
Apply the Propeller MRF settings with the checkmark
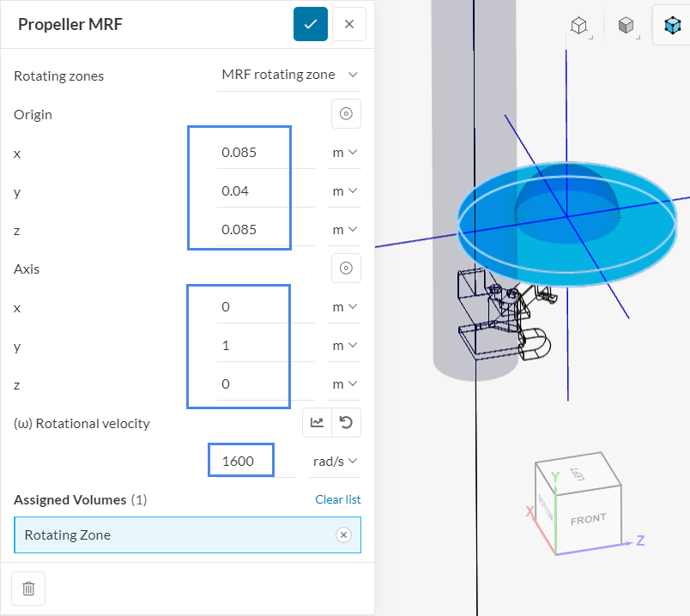tap(310, 24)
